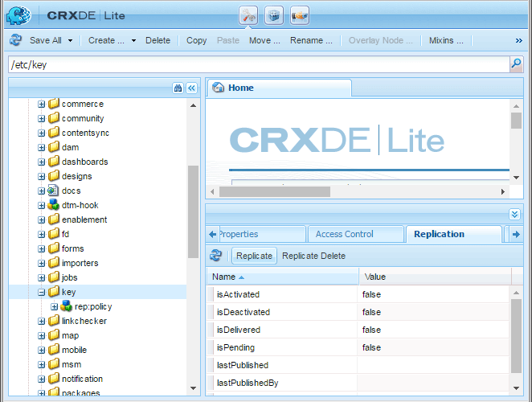Click the Replicate Delete button
This screenshot has width=532, height=402.
pos(314,256)
